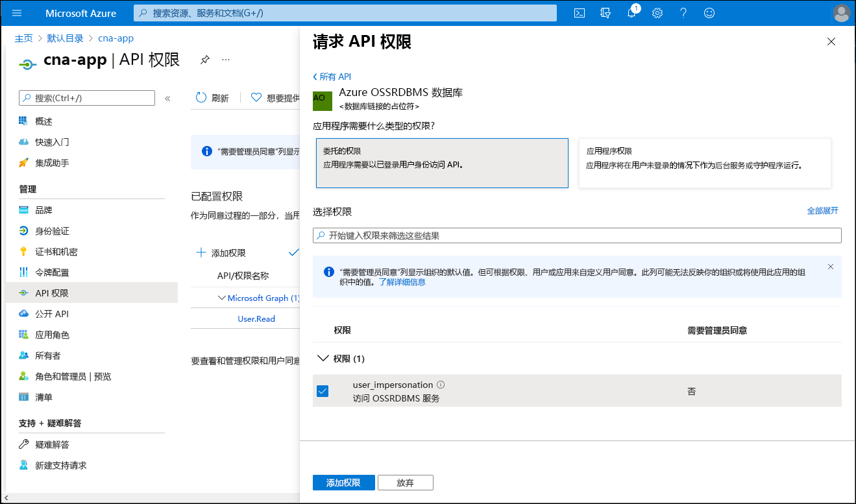Click the 集成助手 rocket icon
Screen dimensions: 856x504
pyautogui.click(x=23, y=163)
